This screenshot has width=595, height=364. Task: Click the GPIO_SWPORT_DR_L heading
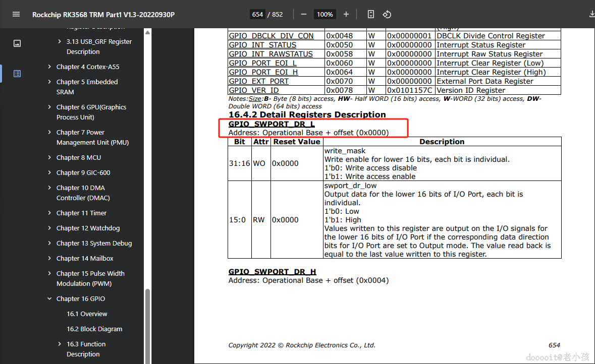pyautogui.click(x=272, y=124)
